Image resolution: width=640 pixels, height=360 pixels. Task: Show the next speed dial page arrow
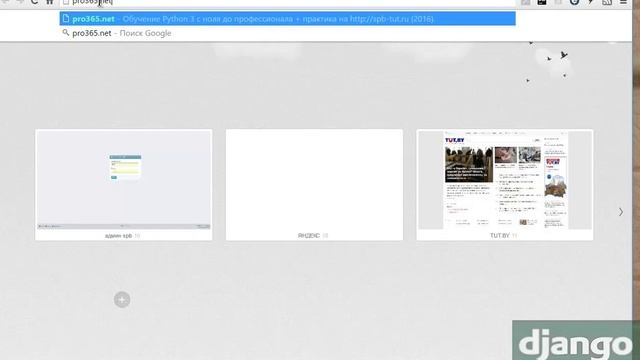coord(620,212)
